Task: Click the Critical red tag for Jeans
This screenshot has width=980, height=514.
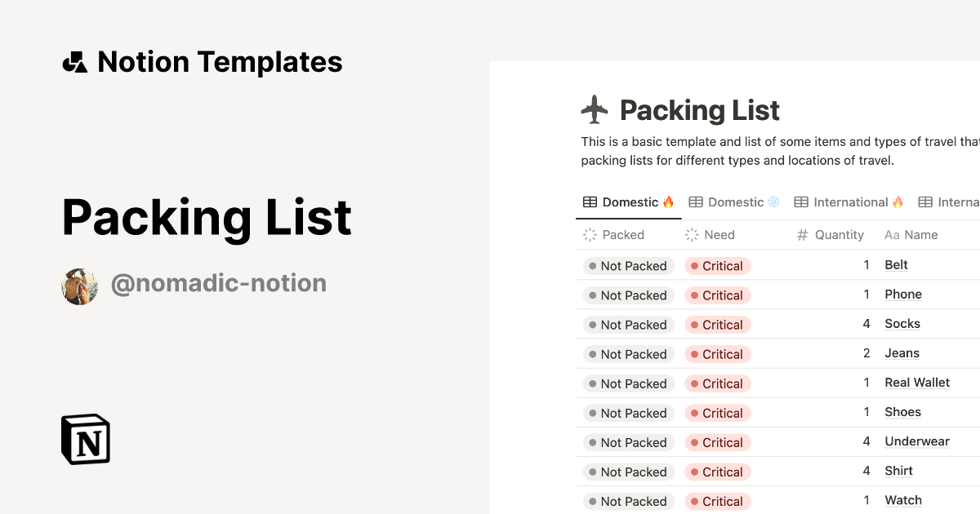Action: click(x=717, y=354)
